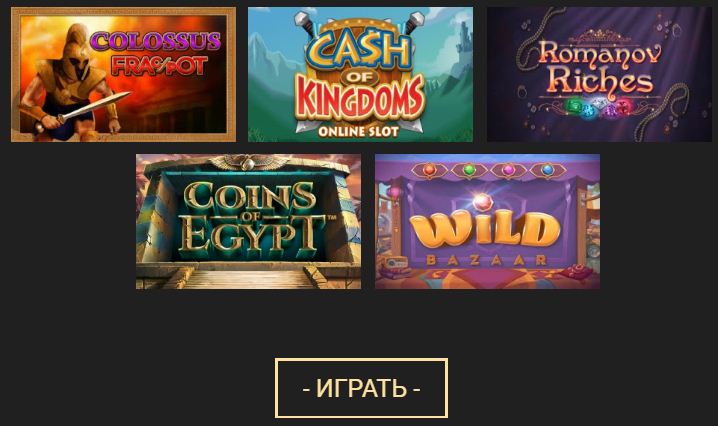Click the purple COLOSSUS title text
Image resolution: width=718 pixels, height=426 pixels.
click(x=156, y=42)
